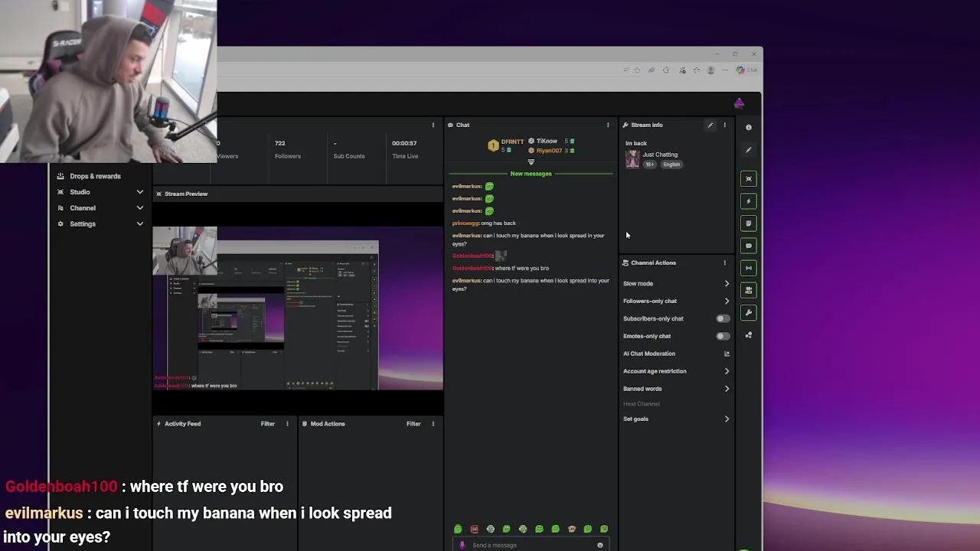The height and width of the screenshot is (551, 980).
Task: Expand the Studio sidebar section
Action: (x=139, y=192)
